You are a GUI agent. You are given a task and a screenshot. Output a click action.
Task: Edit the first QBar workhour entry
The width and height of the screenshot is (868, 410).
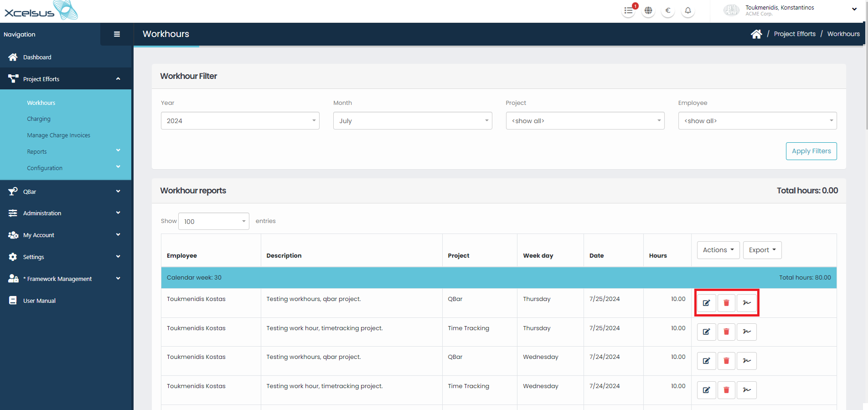[706, 303]
